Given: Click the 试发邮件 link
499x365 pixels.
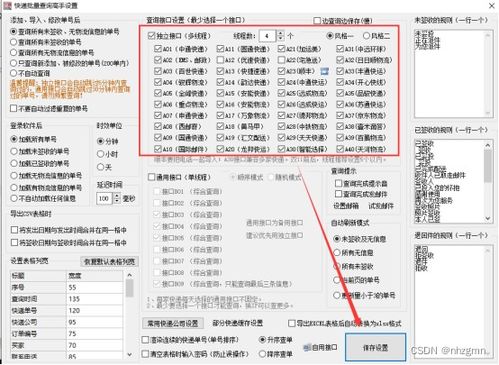Looking at the screenshot, I should tap(381, 206).
